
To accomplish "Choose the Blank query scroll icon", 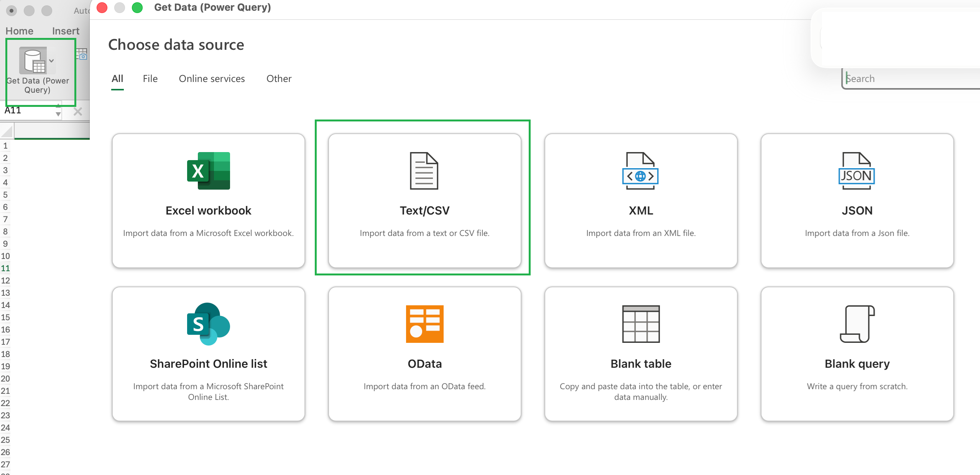I will point(857,324).
